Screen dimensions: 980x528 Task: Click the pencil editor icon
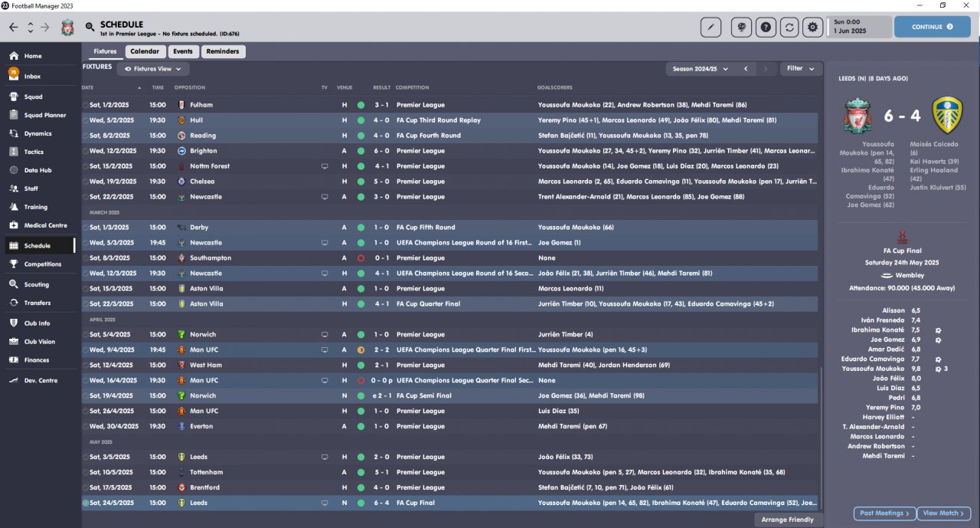[710, 27]
